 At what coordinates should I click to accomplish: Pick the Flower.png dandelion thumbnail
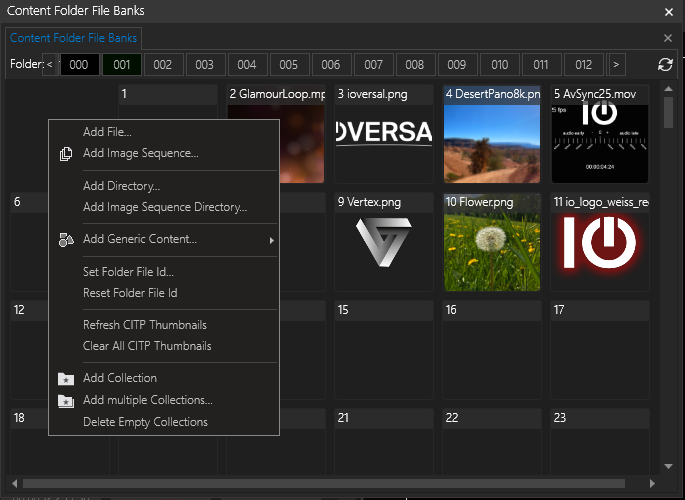(x=492, y=250)
